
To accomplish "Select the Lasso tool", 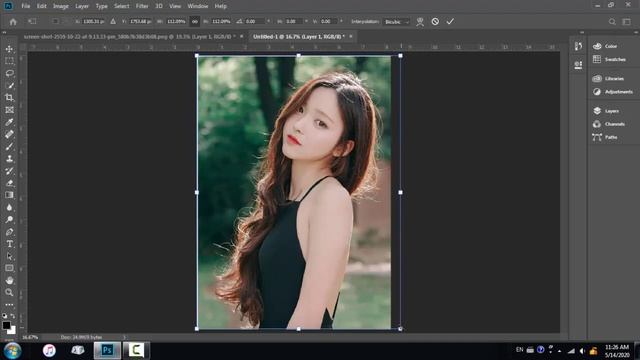I will pyautogui.click(x=9, y=73).
